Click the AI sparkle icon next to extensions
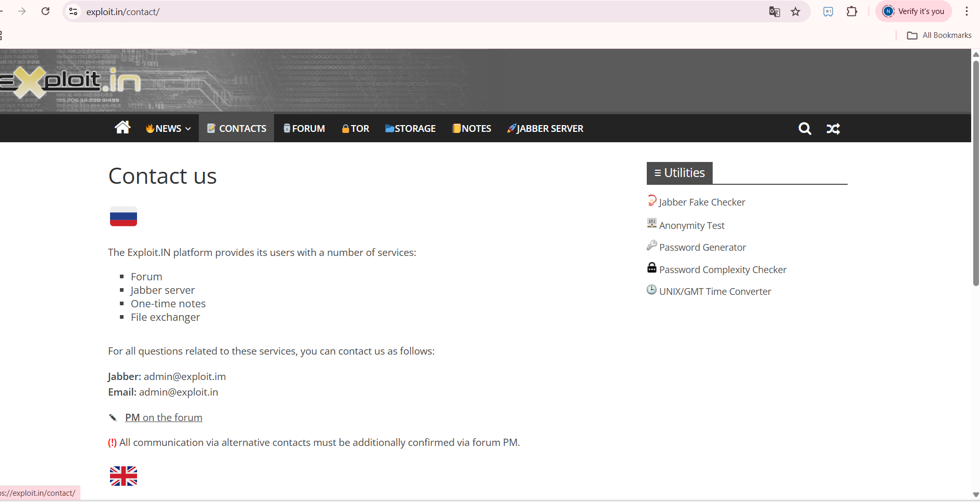The image size is (980, 502). (x=828, y=11)
